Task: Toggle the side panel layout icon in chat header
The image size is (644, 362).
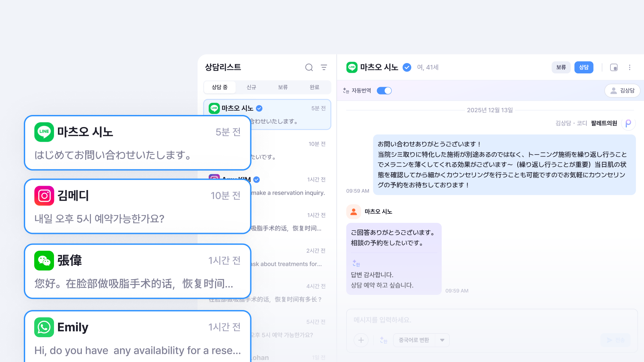Action: [614, 67]
